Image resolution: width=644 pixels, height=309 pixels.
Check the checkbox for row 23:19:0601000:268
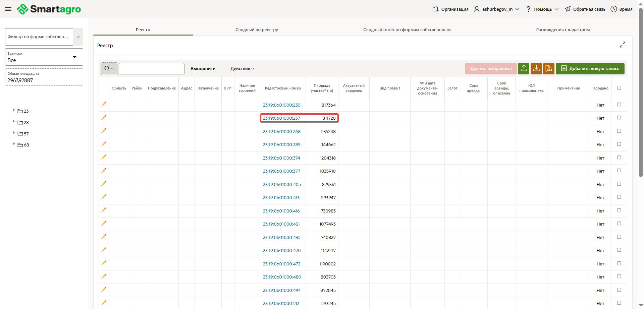(x=619, y=131)
